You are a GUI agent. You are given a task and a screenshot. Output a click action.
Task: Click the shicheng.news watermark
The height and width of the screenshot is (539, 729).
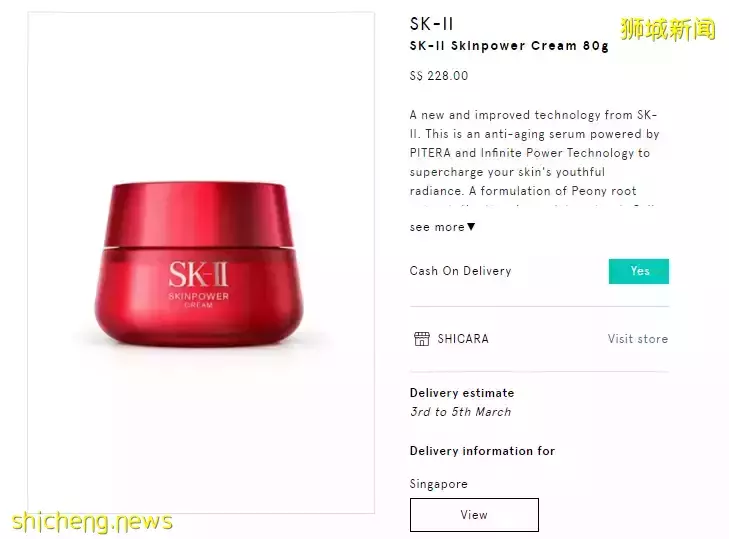coord(92,522)
